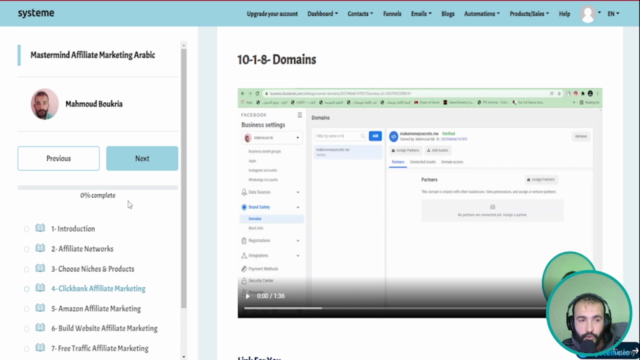Click book icon next to 5- Amazon Affiliate Marketing
Image resolution: width=640 pixels, height=360 pixels.
pyautogui.click(x=40, y=308)
